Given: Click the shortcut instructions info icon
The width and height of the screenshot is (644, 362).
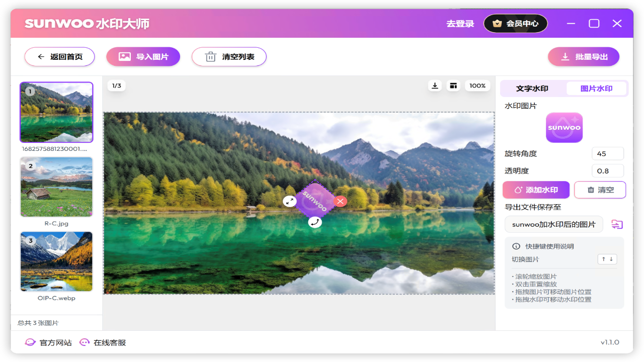Looking at the screenshot, I should coord(516,246).
